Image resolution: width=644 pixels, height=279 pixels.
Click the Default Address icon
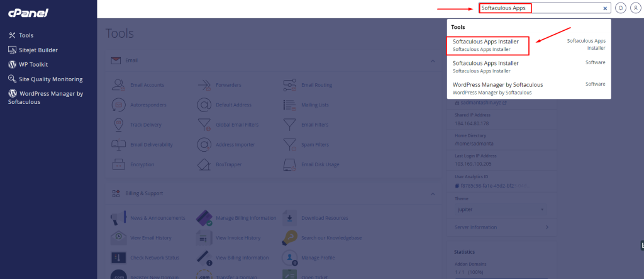204,105
